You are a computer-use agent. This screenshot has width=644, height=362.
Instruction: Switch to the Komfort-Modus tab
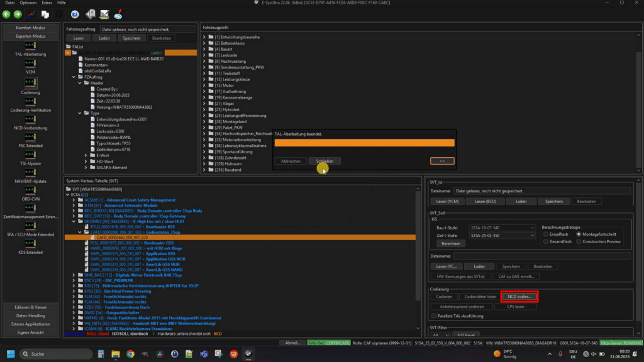point(30,28)
